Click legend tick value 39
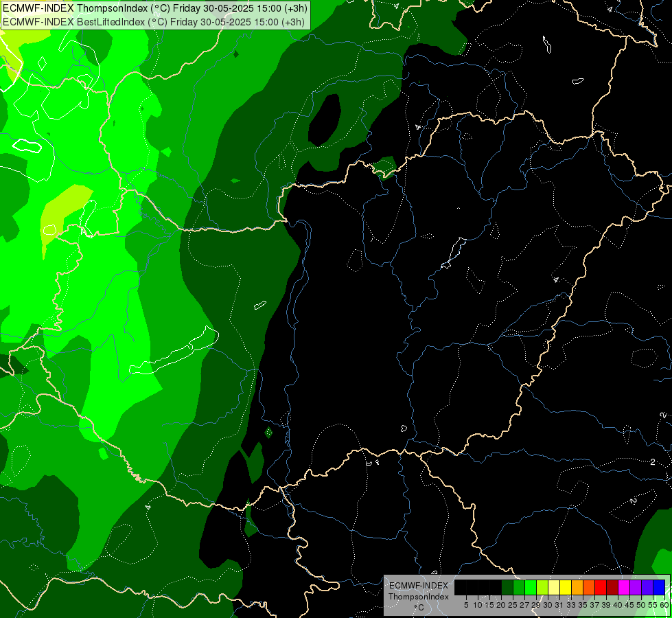Image resolution: width=672 pixels, height=618 pixels. tap(606, 605)
